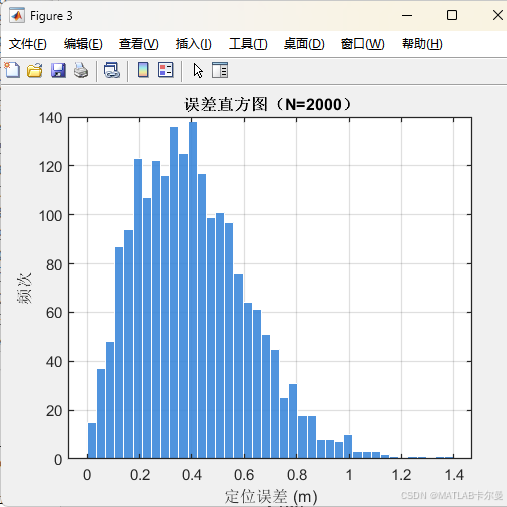
Task: Open the 帮助(H) menu
Action: (x=422, y=44)
